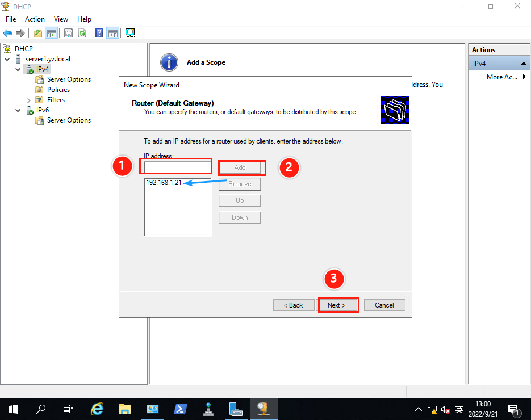Launch Internet Explorer from taskbar

[97, 409]
